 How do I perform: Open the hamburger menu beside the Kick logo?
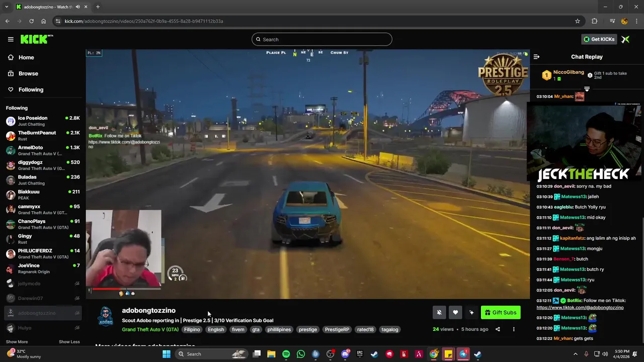tap(11, 39)
